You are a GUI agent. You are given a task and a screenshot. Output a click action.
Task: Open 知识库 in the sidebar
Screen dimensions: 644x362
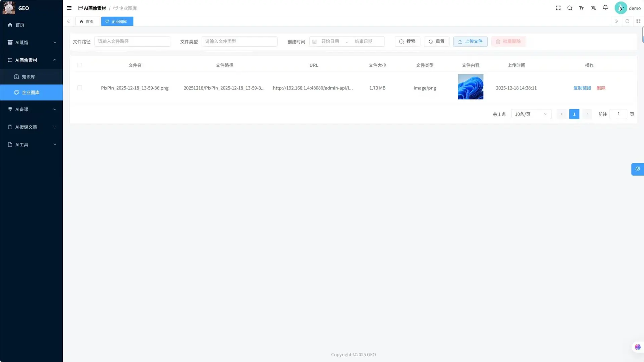tap(32, 77)
